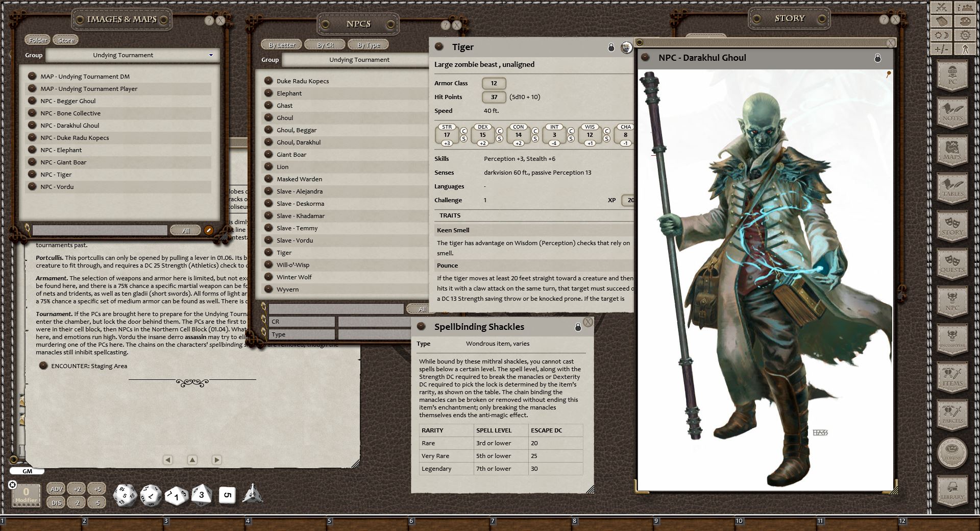This screenshot has height=531, width=980.
Task: Open the Tokens sidebar button
Action: tap(952, 452)
